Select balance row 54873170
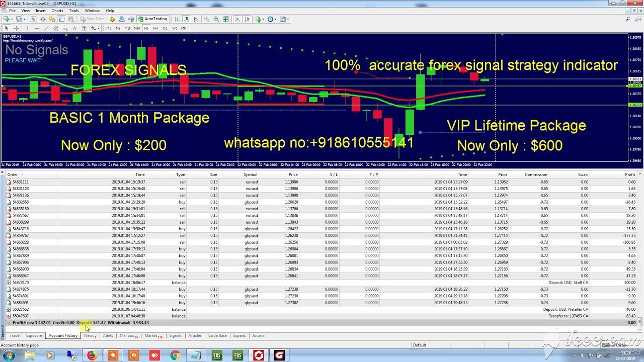Viewport: 644px width, 362px height. coord(321,283)
